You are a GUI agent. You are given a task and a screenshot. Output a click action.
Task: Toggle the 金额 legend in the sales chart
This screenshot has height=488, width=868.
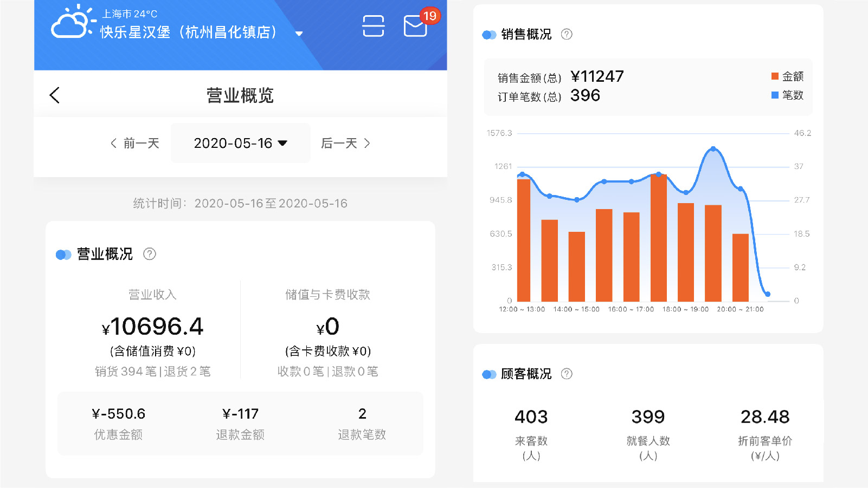pyautogui.click(x=787, y=76)
